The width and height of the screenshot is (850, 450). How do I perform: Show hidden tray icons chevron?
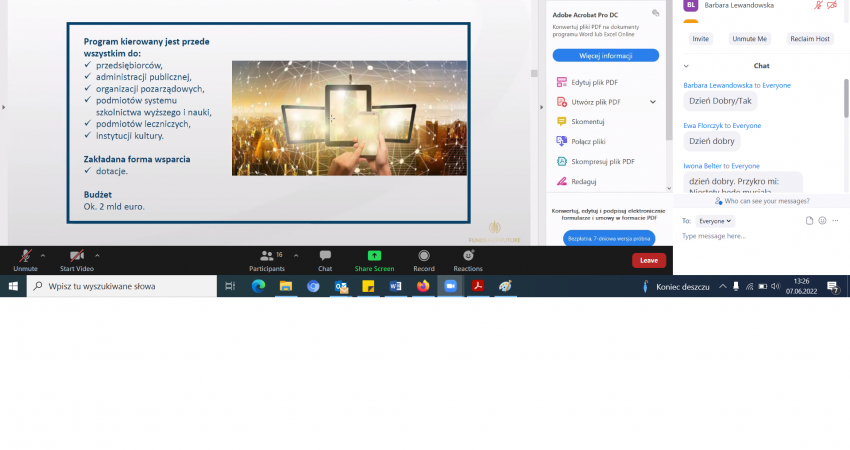pos(723,286)
